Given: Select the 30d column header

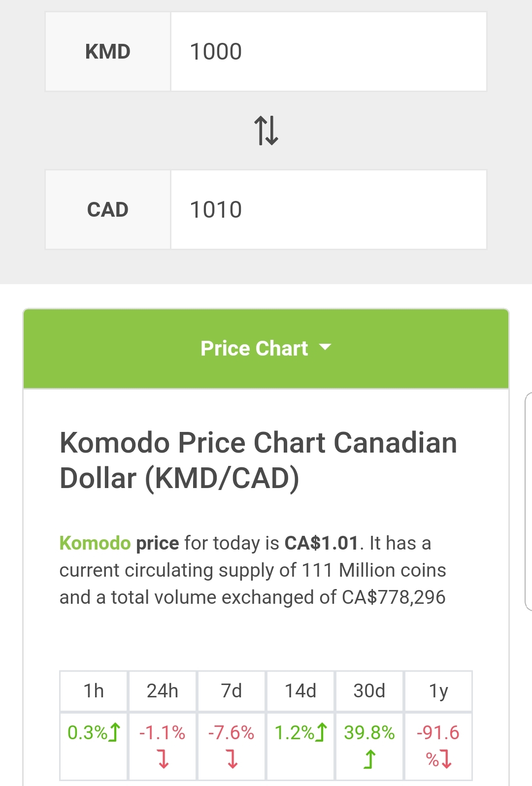Looking at the screenshot, I should (x=369, y=691).
